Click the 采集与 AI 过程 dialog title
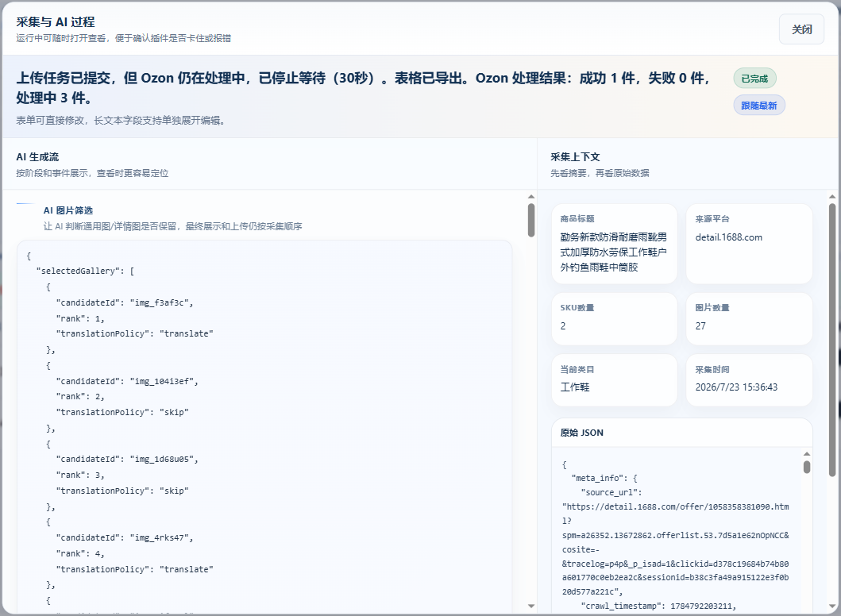 tap(56, 22)
